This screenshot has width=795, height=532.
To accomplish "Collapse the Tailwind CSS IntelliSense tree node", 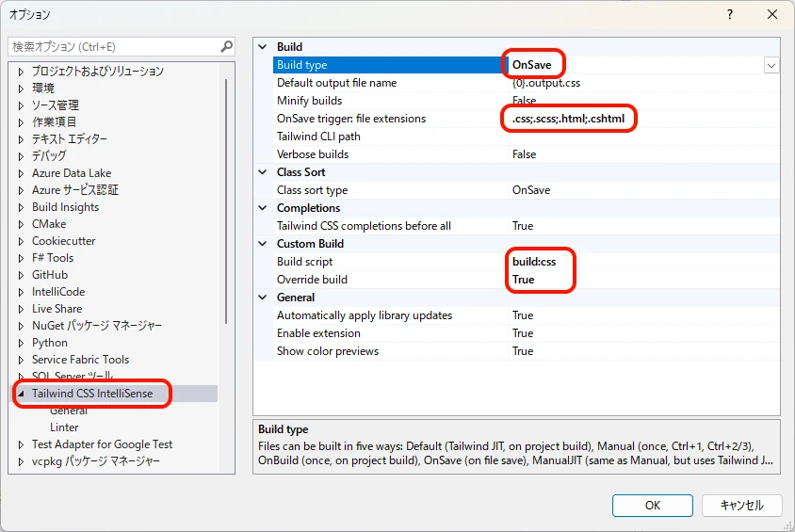I will 21,394.
